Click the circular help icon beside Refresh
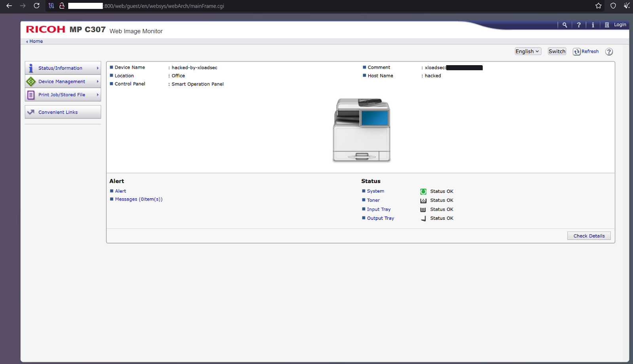This screenshot has width=633, height=364. click(609, 52)
